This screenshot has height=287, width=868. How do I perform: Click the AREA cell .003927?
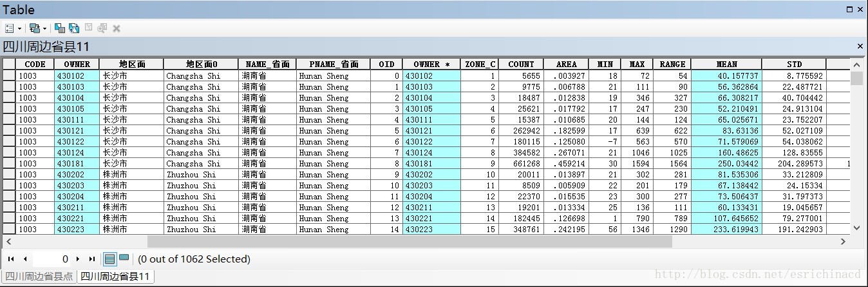566,75
